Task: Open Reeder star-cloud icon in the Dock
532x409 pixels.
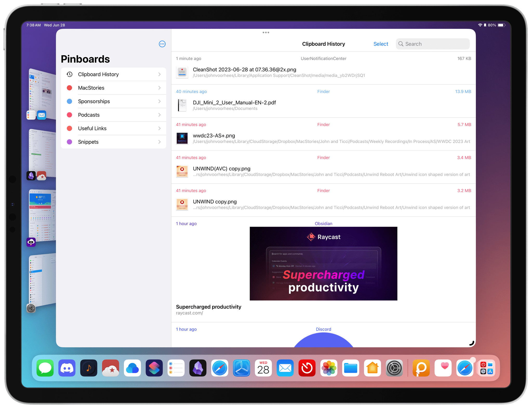Action: [x=111, y=368]
